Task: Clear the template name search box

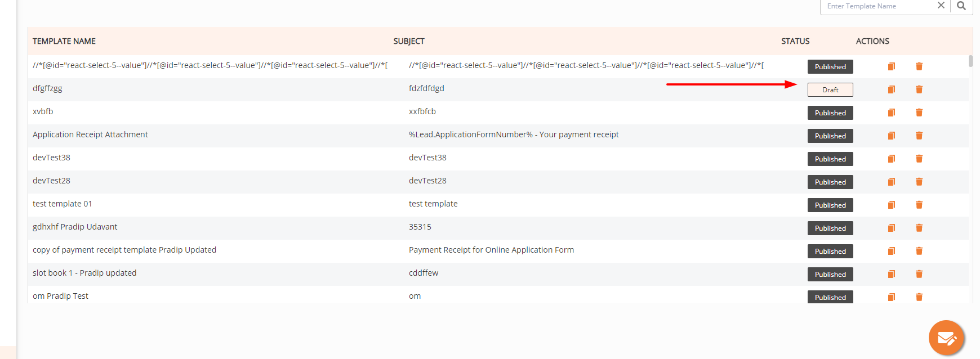Action: click(941, 6)
